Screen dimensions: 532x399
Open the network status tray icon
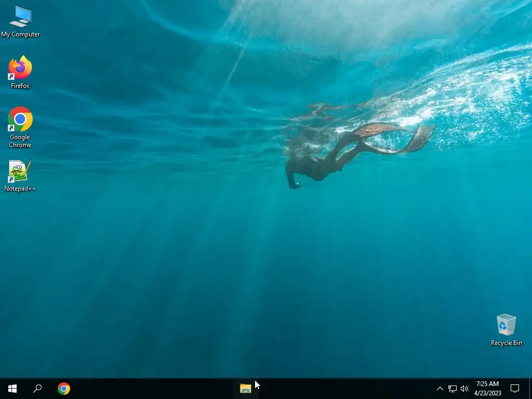(x=453, y=389)
